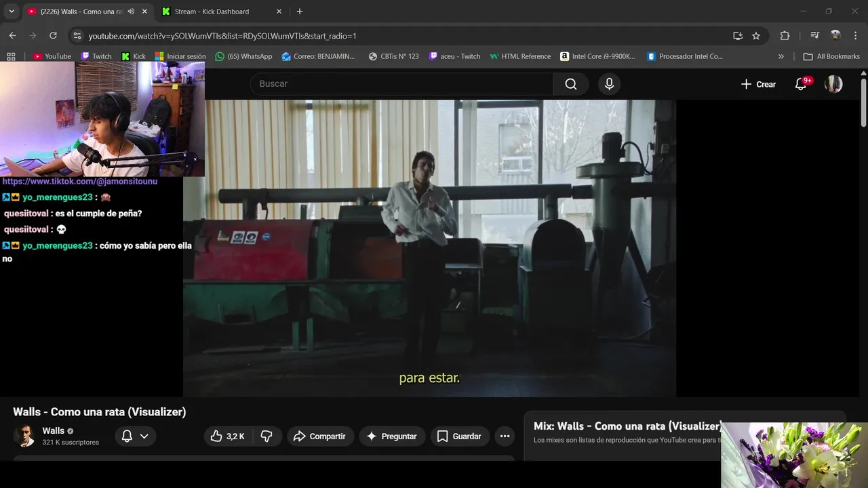868x488 pixels.
Task: Click the Buscar search field
Action: (x=401, y=83)
